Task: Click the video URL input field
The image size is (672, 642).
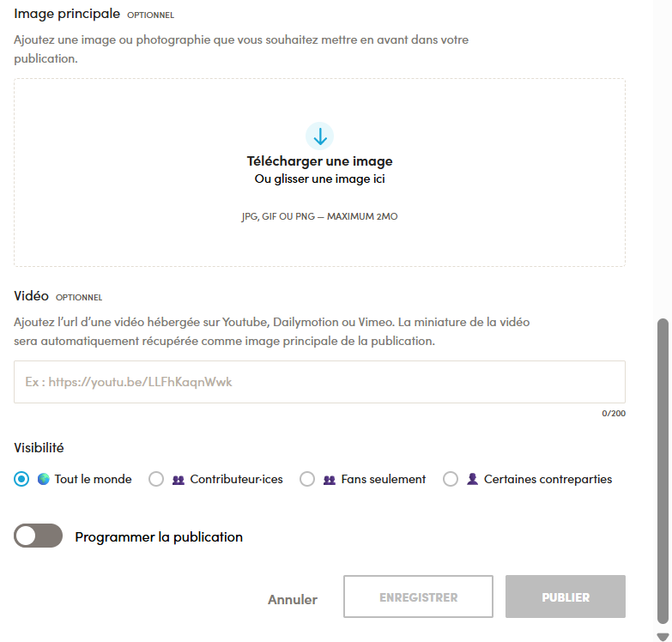Action: [x=320, y=382]
